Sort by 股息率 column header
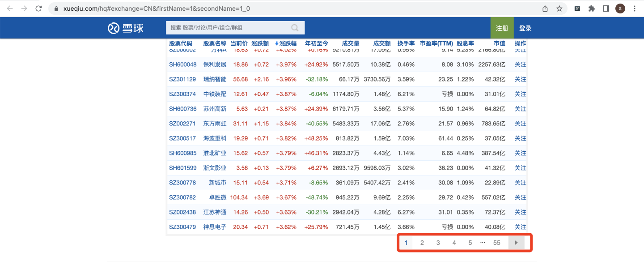This screenshot has height=265, width=644. 465,43
